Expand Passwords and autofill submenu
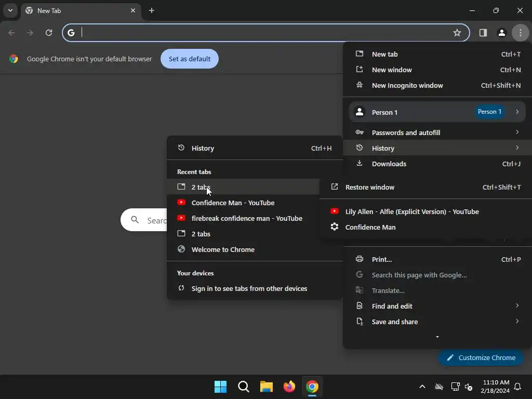This screenshot has height=399, width=532. click(x=437, y=132)
